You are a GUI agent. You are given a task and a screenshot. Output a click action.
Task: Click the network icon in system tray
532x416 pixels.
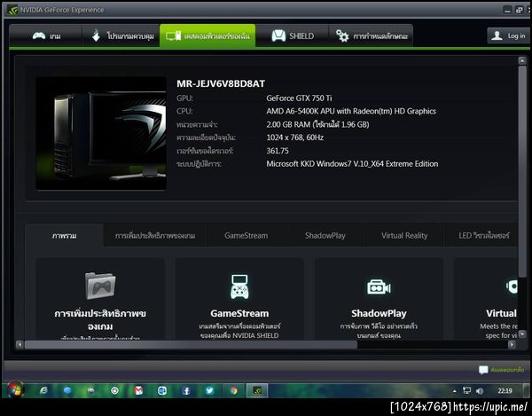[x=467, y=391]
